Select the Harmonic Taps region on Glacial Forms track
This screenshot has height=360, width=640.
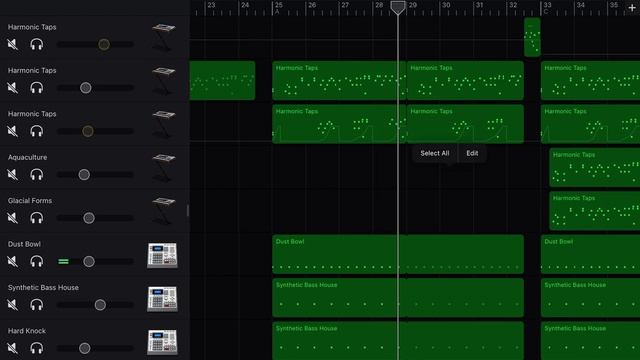[595, 211]
